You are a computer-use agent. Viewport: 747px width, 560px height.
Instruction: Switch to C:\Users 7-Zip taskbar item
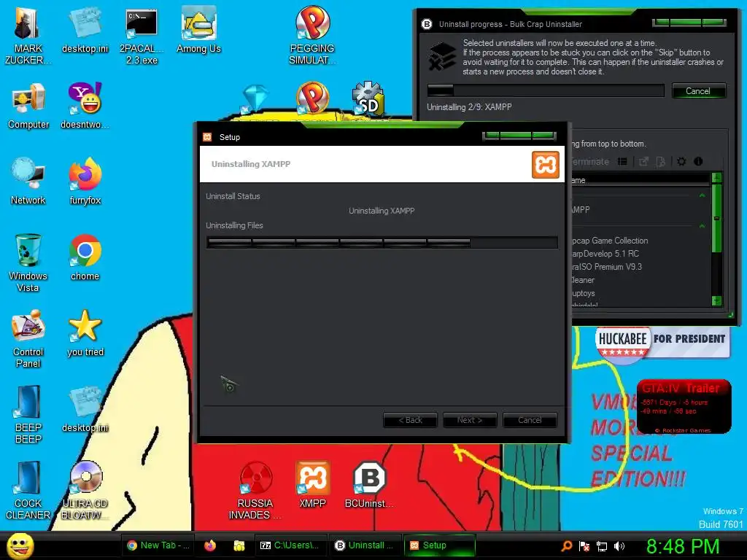tap(290, 545)
